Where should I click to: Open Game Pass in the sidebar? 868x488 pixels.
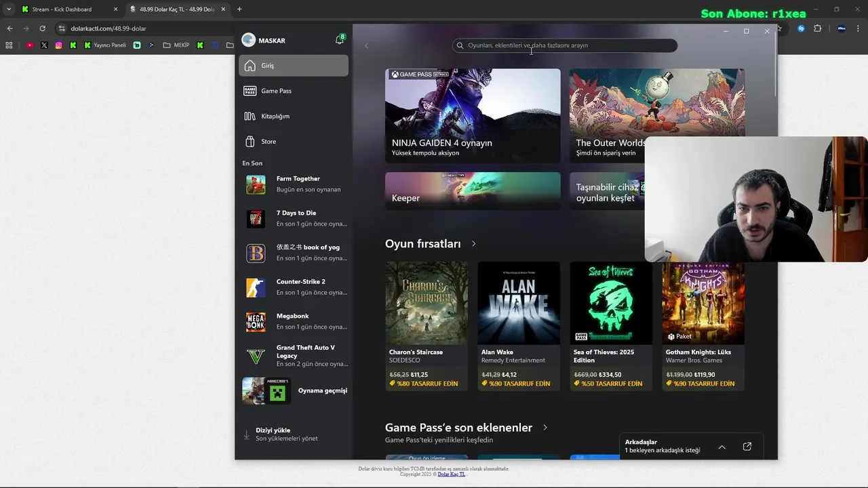point(294,91)
